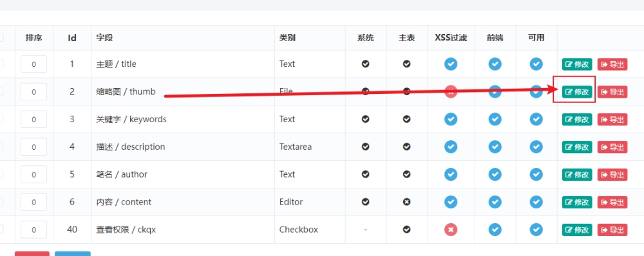The image size is (644, 256).
Task: Export the thumb field with 导出
Action: click(612, 92)
